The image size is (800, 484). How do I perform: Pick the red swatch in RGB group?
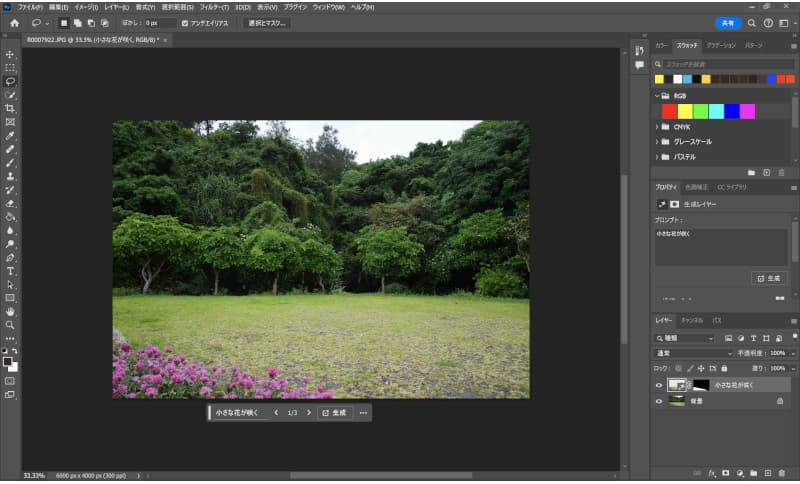(x=669, y=111)
